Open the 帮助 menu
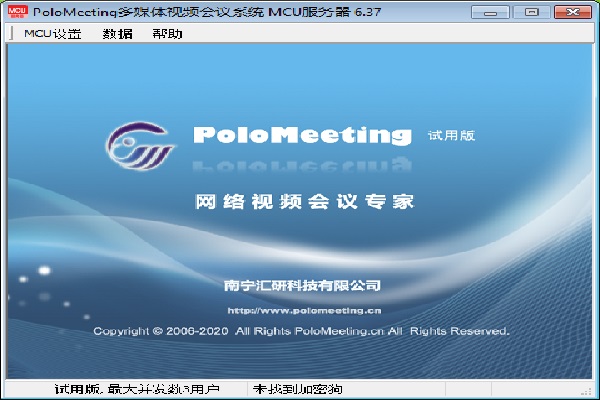The width and height of the screenshot is (600, 400). (x=167, y=33)
